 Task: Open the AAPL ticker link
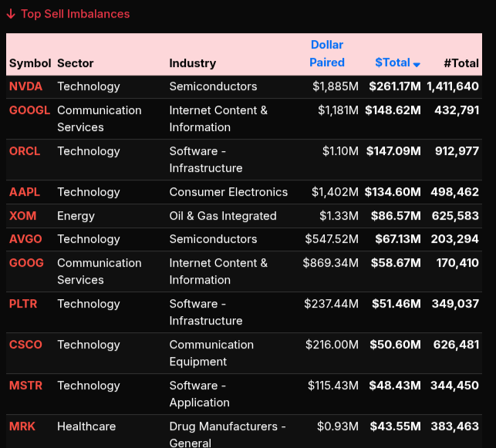coord(25,192)
